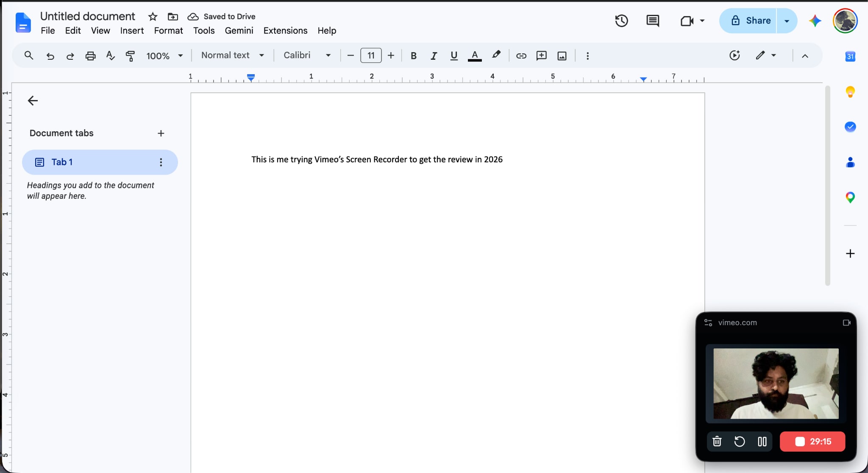Viewport: 868px width, 473px height.
Task: Click the vertical document scrollbar
Action: pos(827,186)
